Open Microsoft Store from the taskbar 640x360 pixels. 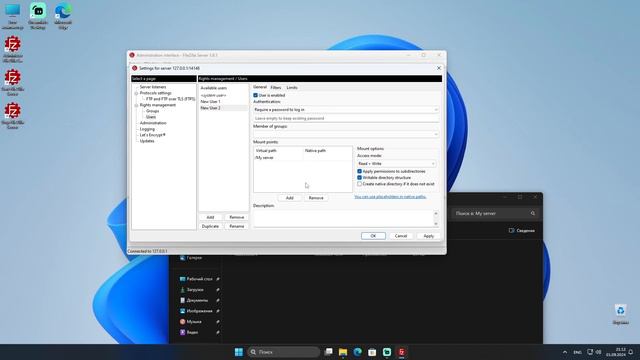(x=372, y=352)
